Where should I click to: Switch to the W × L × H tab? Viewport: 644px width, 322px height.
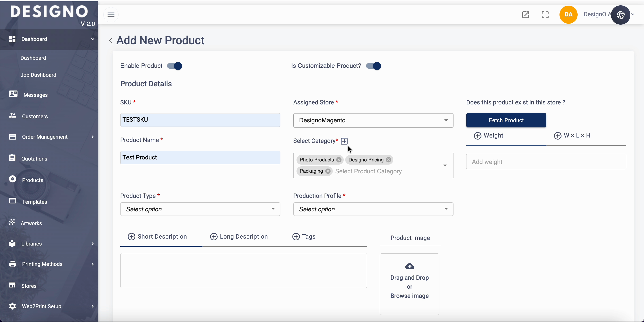[x=572, y=136]
